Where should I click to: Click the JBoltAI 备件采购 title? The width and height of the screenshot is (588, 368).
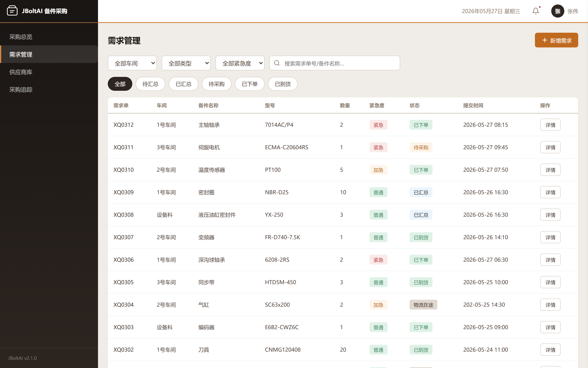pos(45,11)
